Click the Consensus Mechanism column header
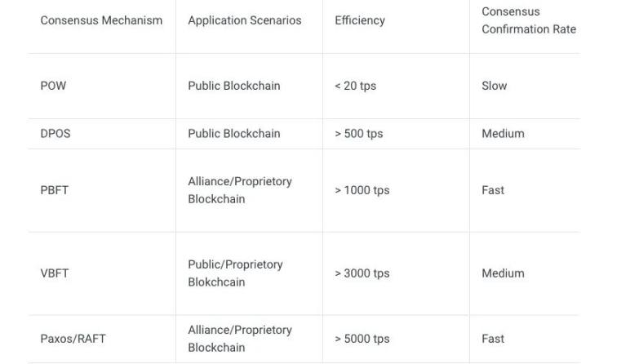Viewport: 639px width, 364px height. 101,20
